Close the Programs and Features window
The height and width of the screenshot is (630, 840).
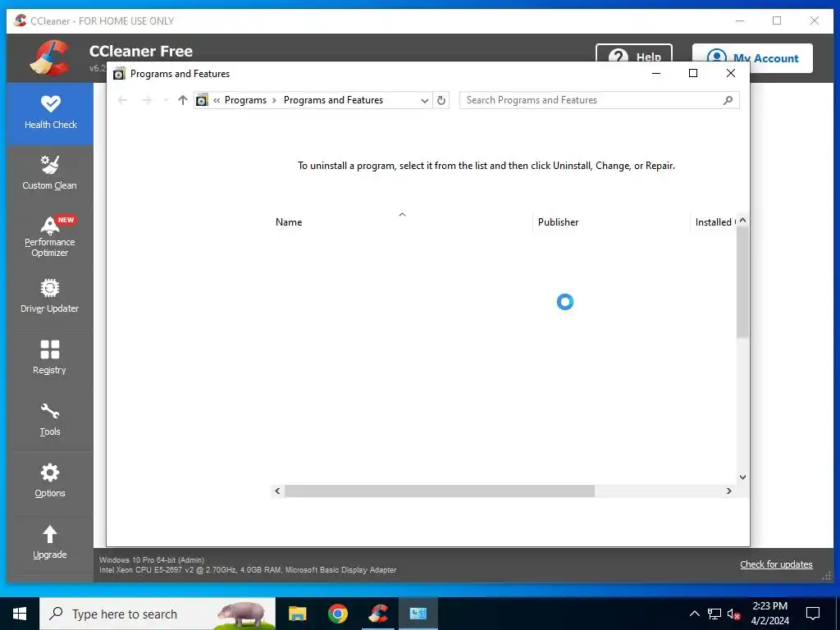coord(731,73)
